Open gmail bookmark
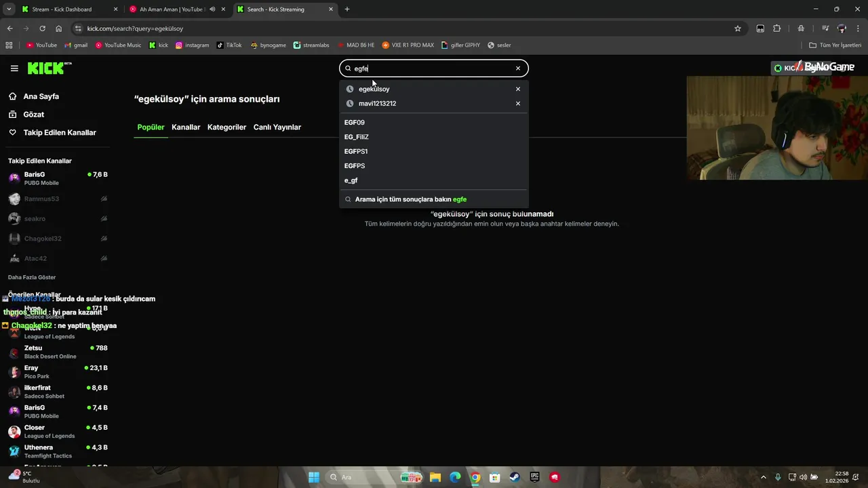 tap(76, 45)
